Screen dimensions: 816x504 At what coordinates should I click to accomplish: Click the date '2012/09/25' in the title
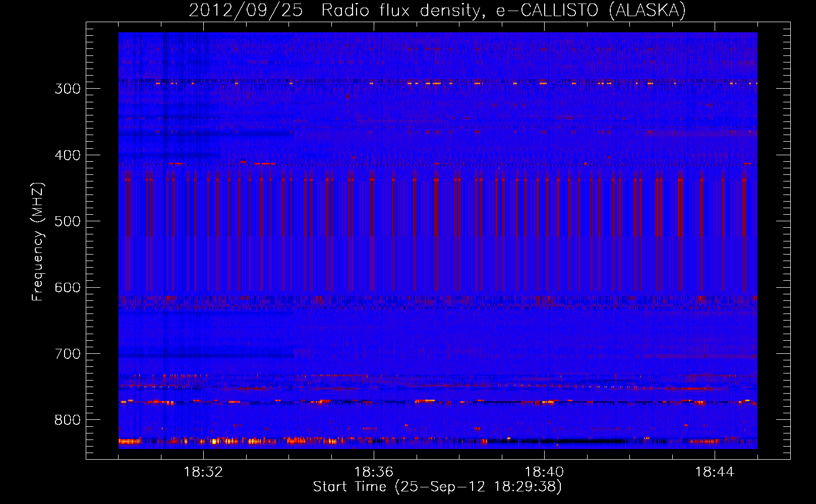246,10
